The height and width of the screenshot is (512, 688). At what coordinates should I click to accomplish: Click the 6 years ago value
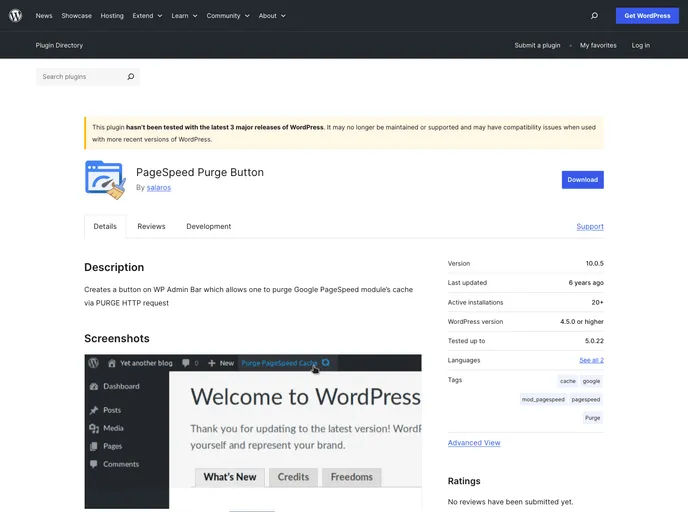click(x=586, y=283)
